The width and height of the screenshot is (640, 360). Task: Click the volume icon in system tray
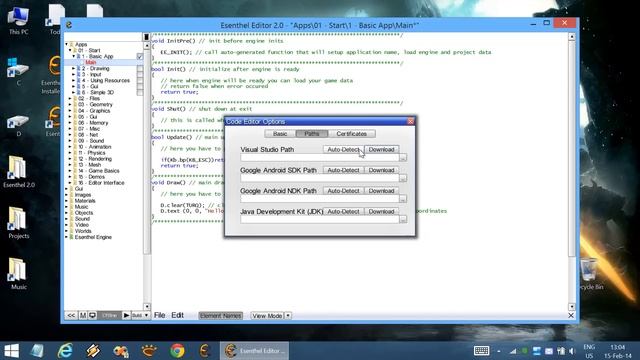(x=572, y=351)
